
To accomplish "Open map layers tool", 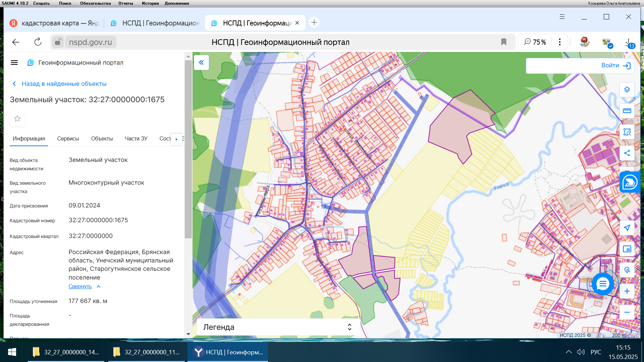I will coord(627,90).
